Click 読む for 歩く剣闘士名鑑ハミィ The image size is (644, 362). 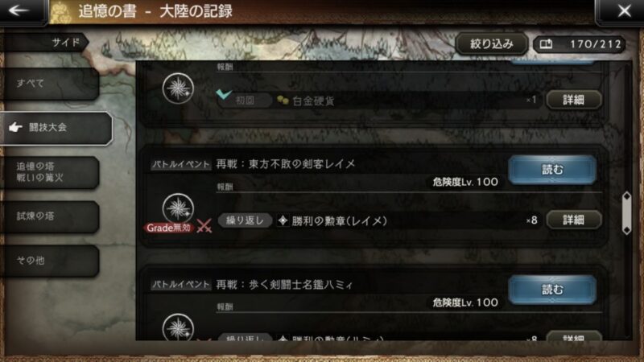pyautogui.click(x=552, y=290)
